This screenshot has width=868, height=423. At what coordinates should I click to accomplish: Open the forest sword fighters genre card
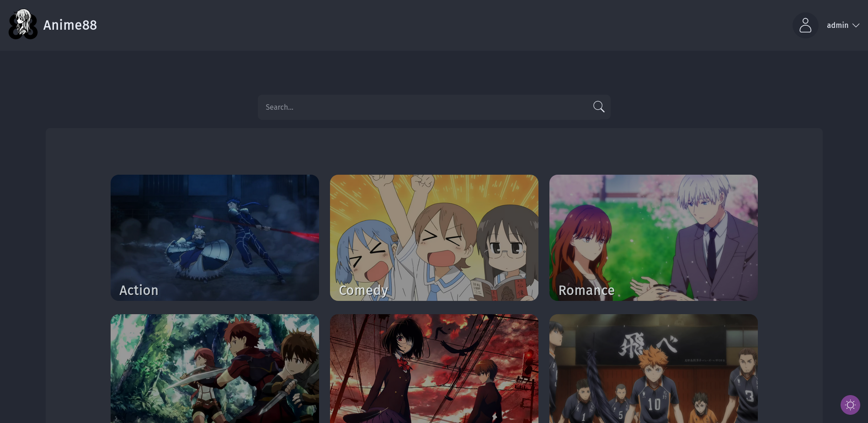215,369
